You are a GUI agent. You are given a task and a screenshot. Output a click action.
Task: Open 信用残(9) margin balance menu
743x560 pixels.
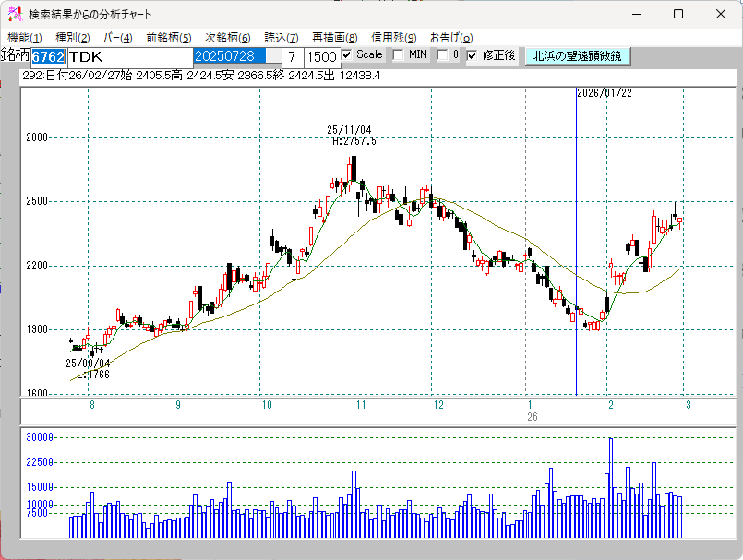pos(394,38)
